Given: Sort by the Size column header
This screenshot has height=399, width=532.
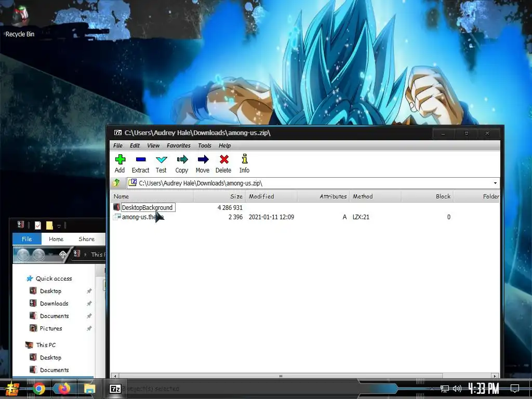Looking at the screenshot, I should [x=220, y=196].
